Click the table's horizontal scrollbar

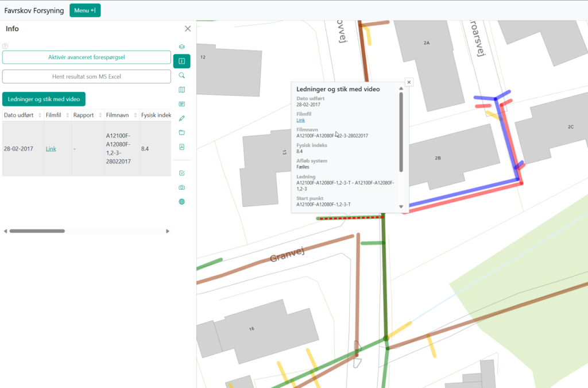click(37, 231)
